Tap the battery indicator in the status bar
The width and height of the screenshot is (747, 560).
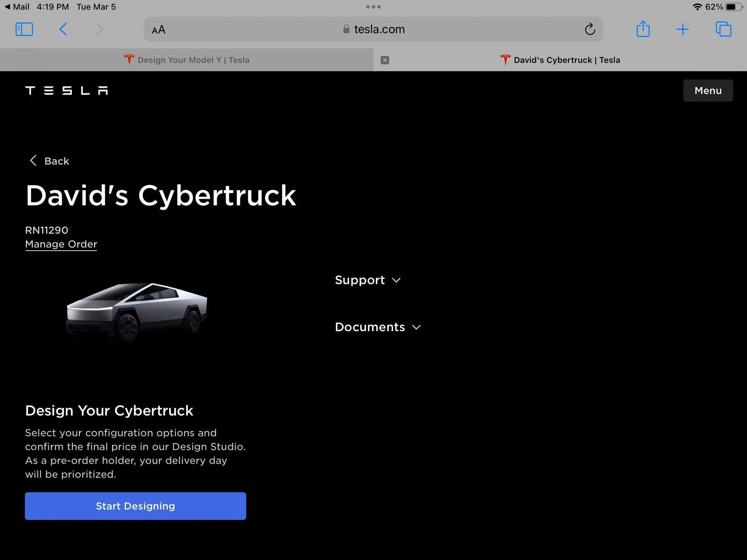point(734,7)
